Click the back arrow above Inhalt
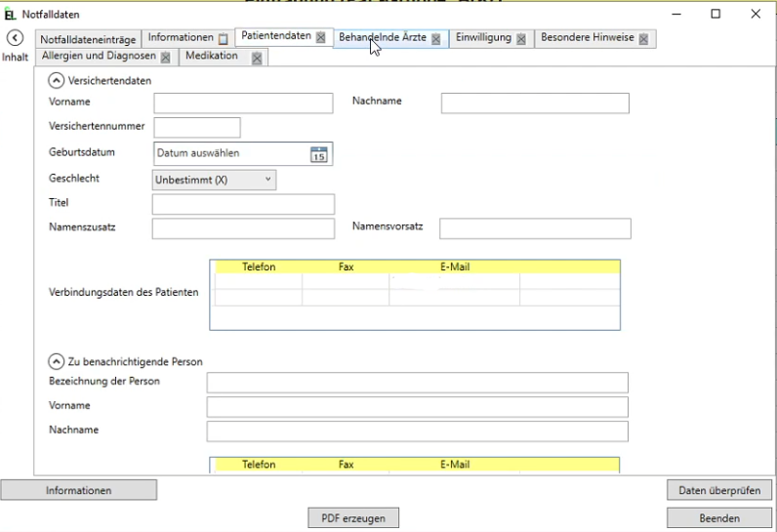 [x=15, y=38]
